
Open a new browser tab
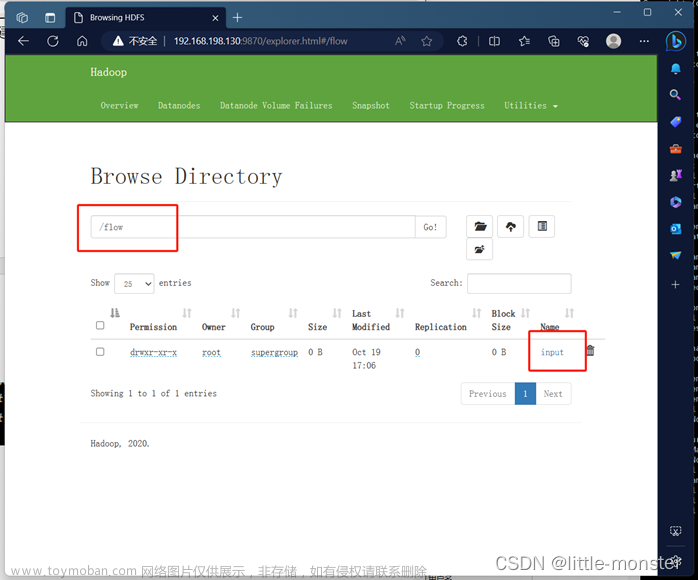coord(237,18)
